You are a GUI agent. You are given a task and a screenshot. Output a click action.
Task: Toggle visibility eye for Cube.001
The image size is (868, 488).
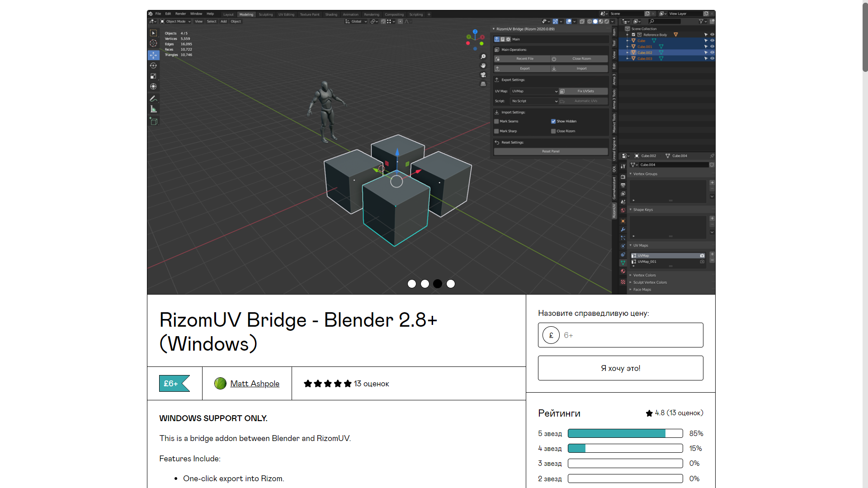point(712,47)
